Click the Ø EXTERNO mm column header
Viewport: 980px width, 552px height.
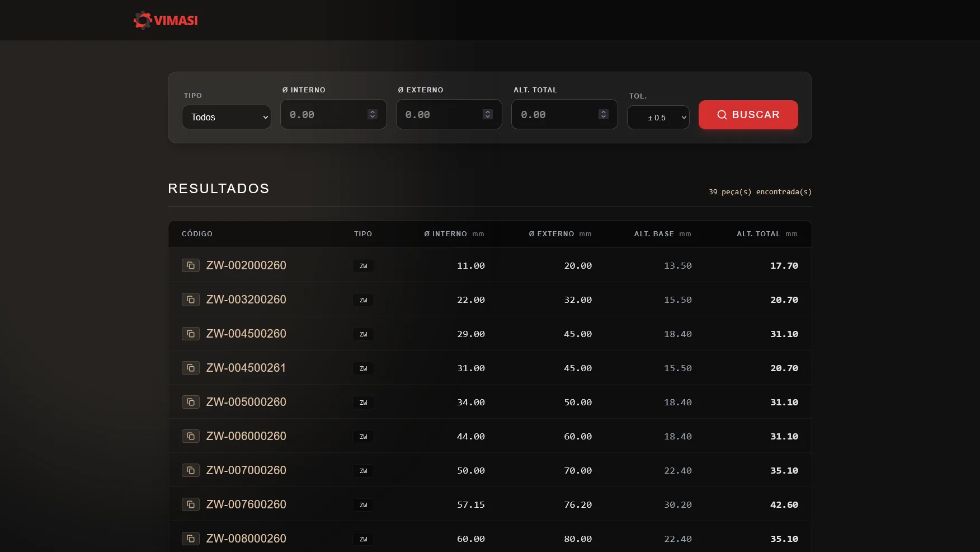tap(560, 234)
